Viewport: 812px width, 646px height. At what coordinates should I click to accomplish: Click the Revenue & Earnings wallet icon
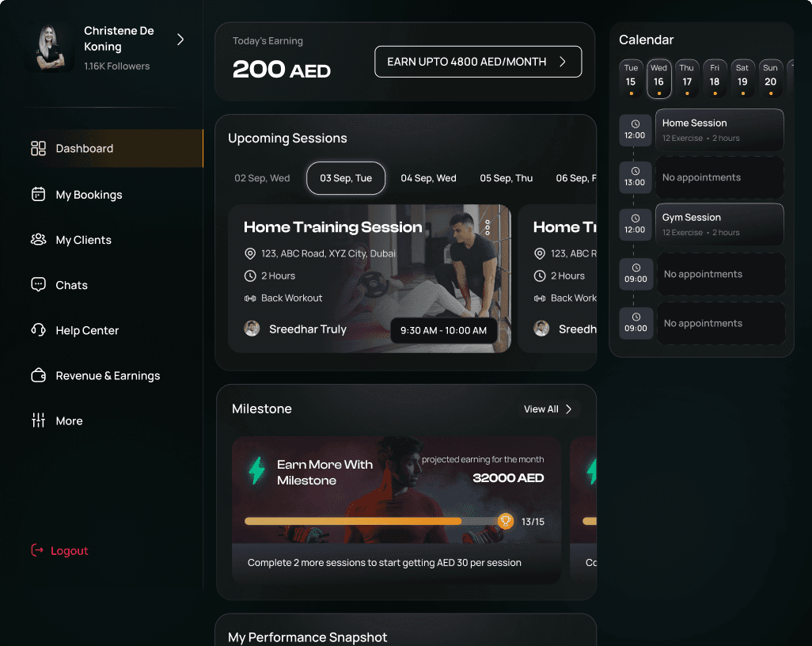[x=38, y=375]
